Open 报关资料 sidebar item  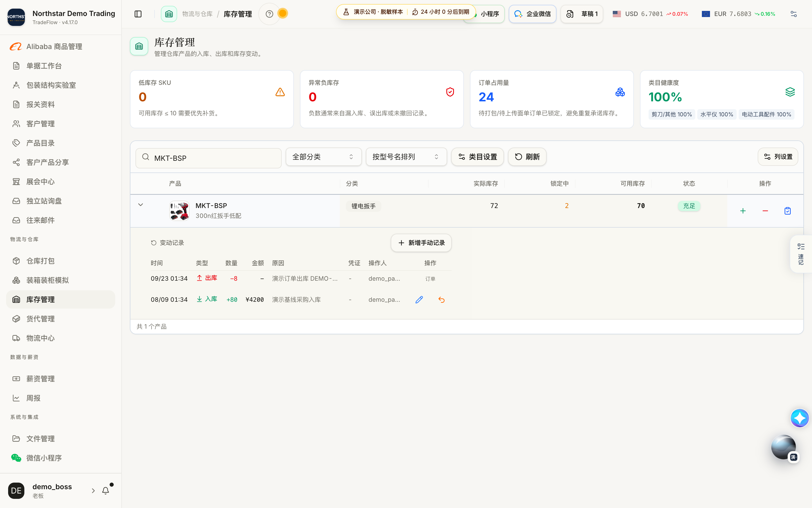[60, 104]
